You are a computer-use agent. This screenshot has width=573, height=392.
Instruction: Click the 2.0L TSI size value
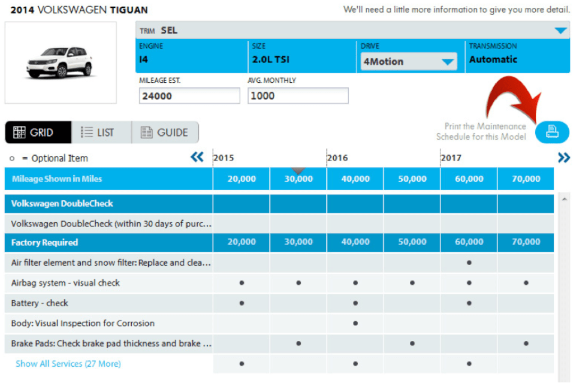[x=270, y=59]
